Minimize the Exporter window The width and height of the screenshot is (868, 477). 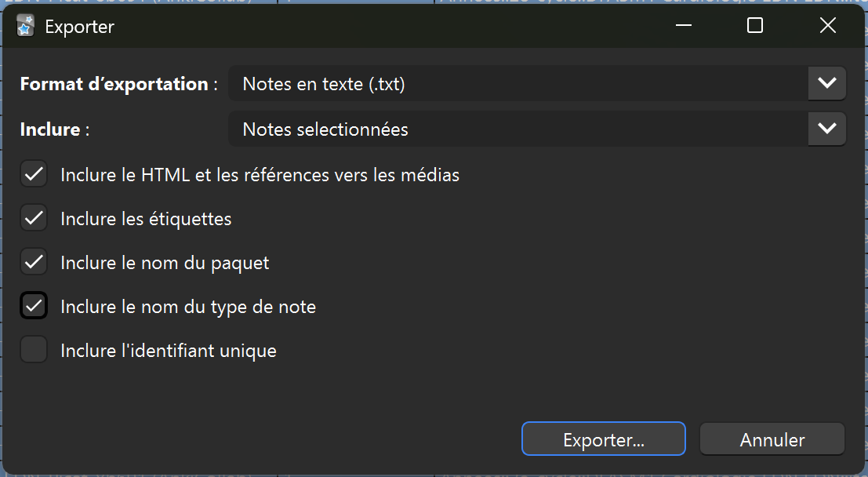pos(683,25)
